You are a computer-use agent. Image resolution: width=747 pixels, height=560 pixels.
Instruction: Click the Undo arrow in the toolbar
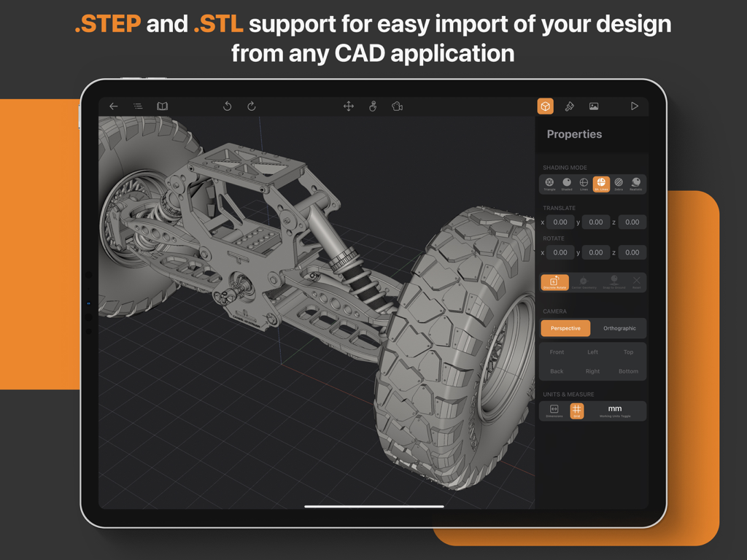(227, 106)
